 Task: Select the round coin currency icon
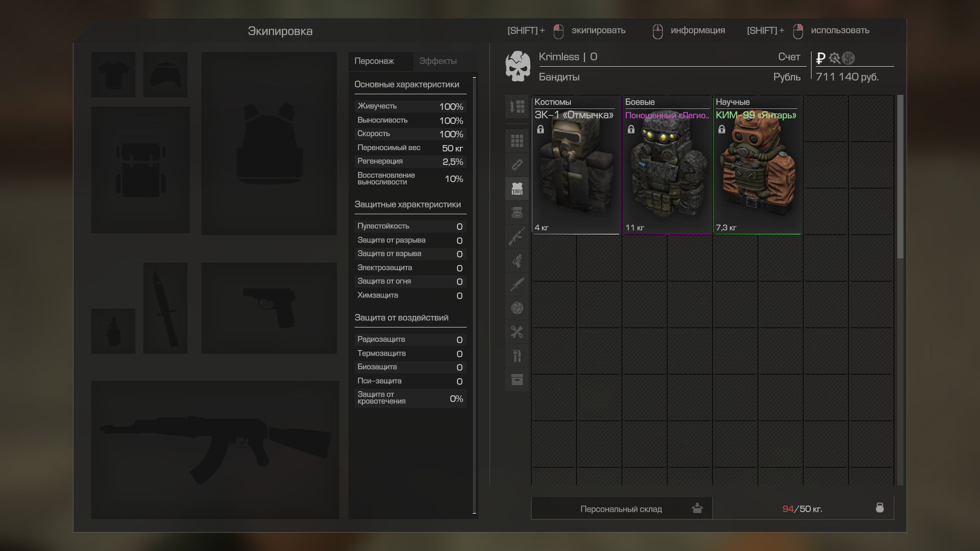coord(848,58)
